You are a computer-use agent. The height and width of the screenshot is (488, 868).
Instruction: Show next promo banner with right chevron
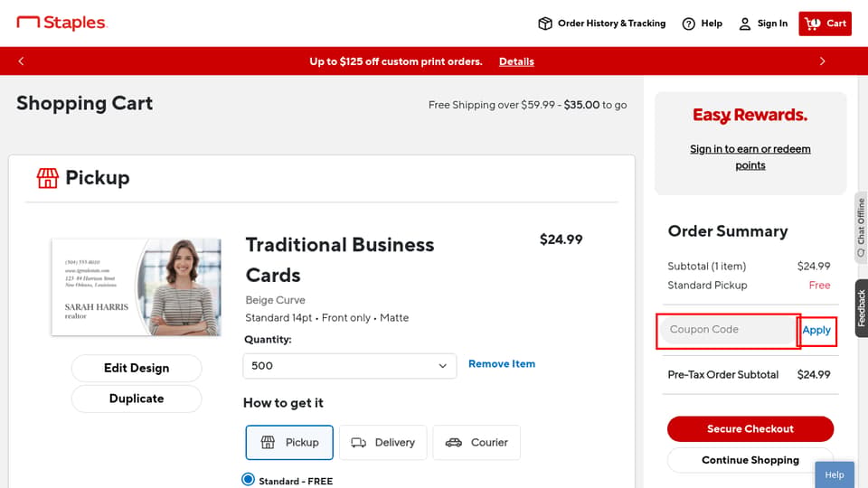(822, 61)
